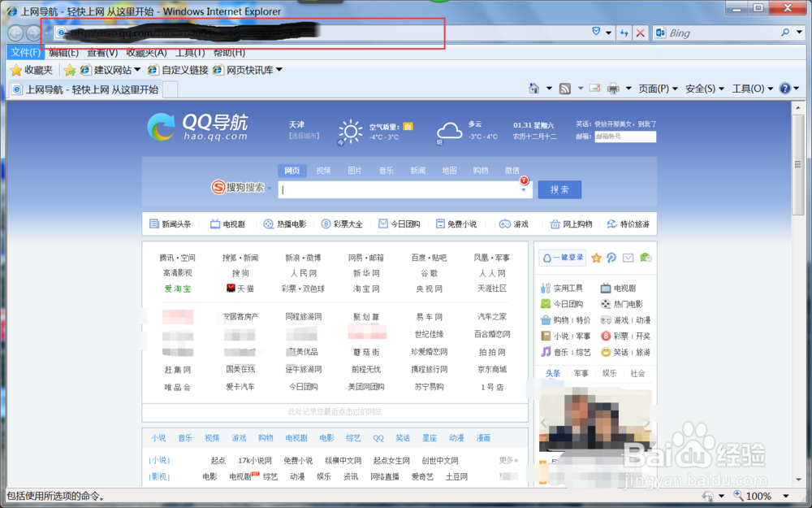Click the 电视剧 TV icon in sidebar

pyautogui.click(x=606, y=289)
